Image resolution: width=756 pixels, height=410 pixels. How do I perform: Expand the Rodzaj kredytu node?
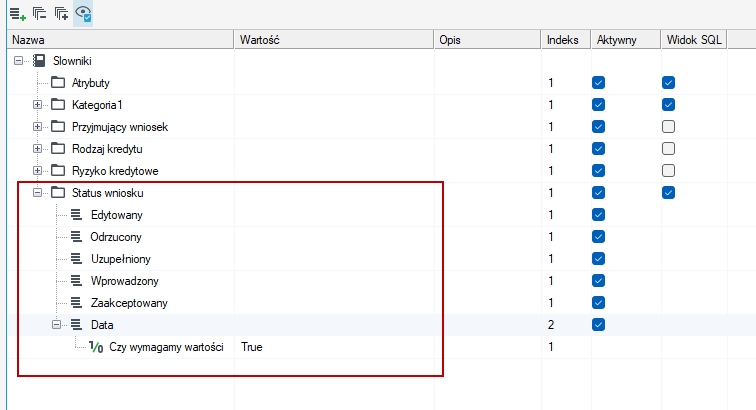pyautogui.click(x=37, y=149)
